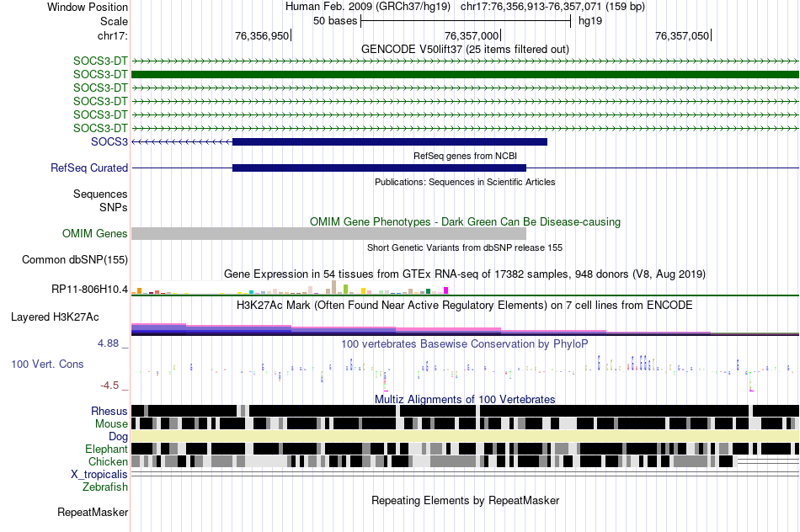The image size is (800, 532).
Task: Open the 100 Vert. Cons track label
Action: (x=47, y=364)
